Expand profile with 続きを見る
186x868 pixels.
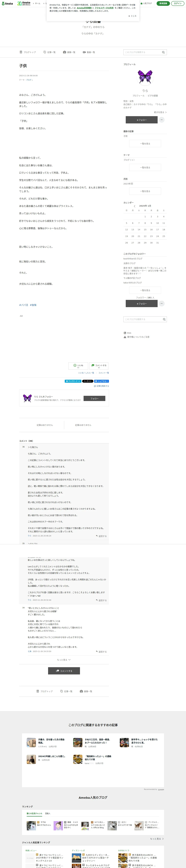tap(160, 112)
